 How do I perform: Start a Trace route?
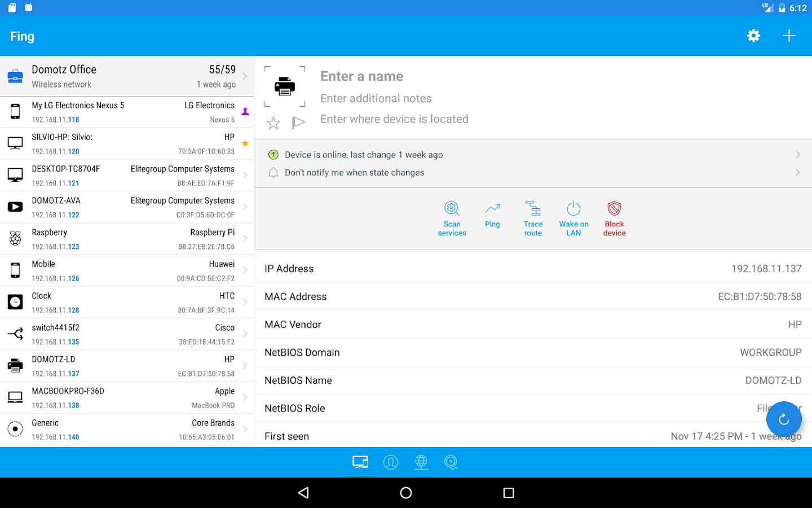533,218
